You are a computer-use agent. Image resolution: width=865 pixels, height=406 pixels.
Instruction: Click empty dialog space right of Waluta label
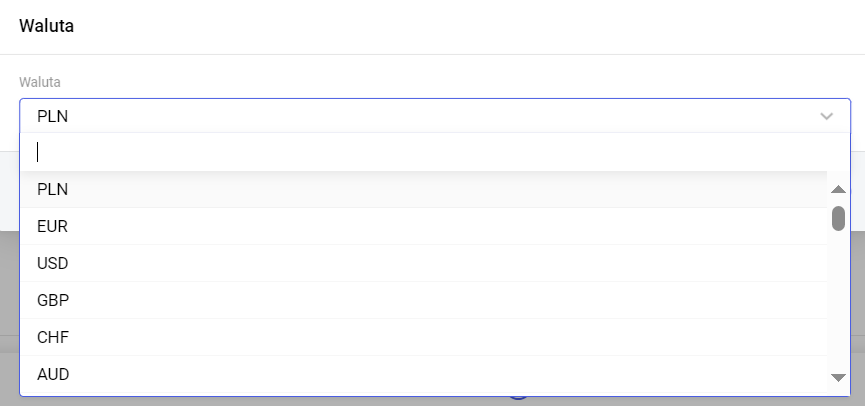tap(450, 82)
